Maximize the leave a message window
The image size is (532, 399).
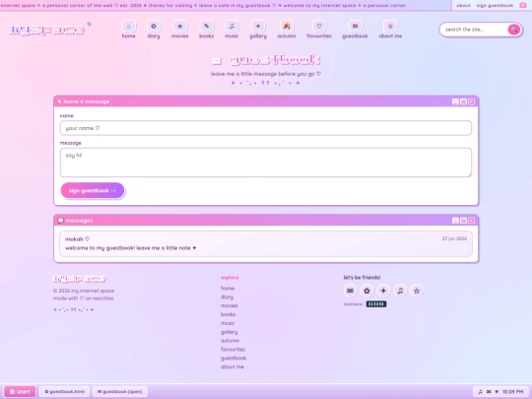coord(463,101)
